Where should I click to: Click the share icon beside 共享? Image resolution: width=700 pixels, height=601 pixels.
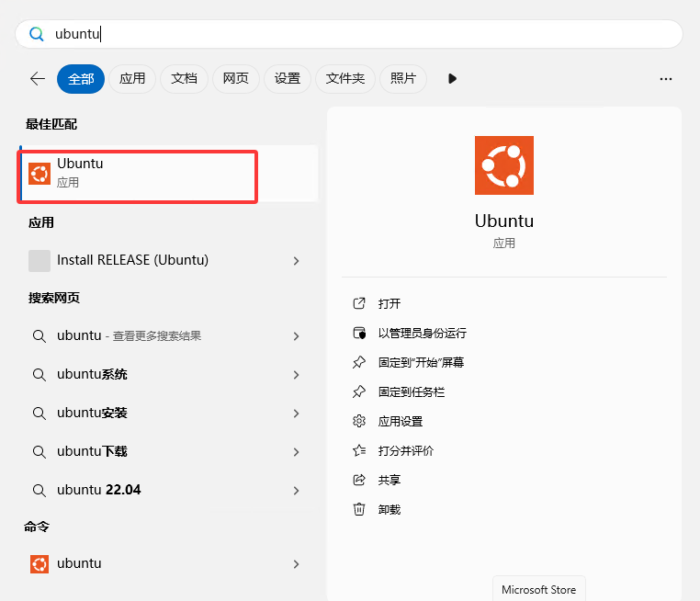coord(359,480)
